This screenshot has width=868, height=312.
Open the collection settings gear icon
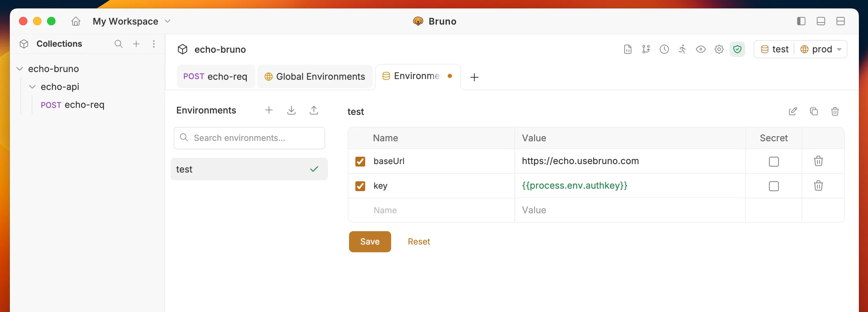[719, 49]
